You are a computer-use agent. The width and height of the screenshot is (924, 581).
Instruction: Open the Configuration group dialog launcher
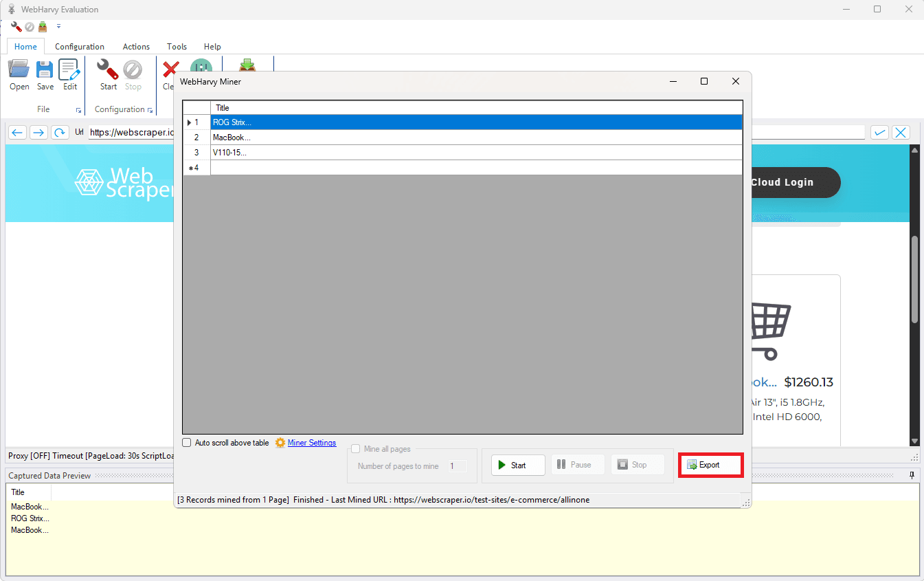click(150, 110)
